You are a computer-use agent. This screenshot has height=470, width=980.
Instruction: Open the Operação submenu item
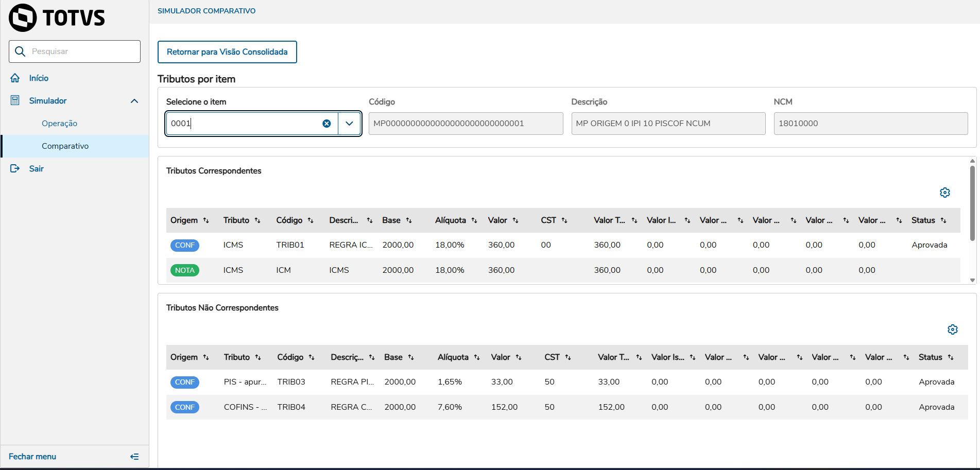(x=59, y=124)
